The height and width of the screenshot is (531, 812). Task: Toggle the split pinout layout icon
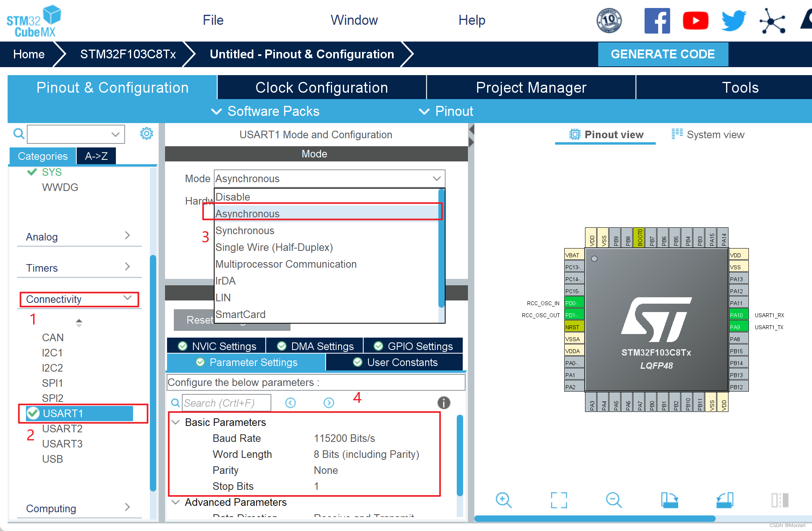tap(780, 500)
